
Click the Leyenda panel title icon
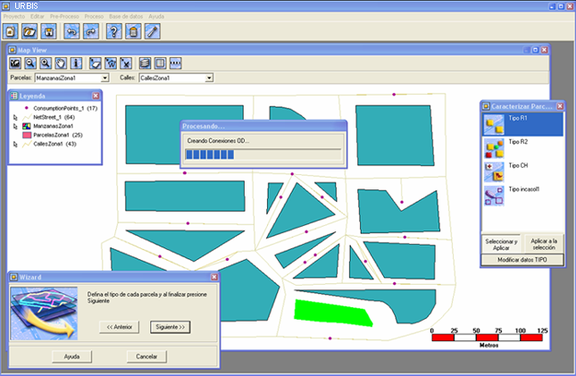pyautogui.click(x=14, y=96)
